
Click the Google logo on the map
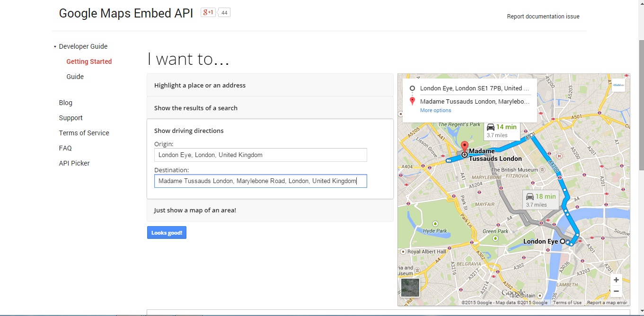[514, 293]
